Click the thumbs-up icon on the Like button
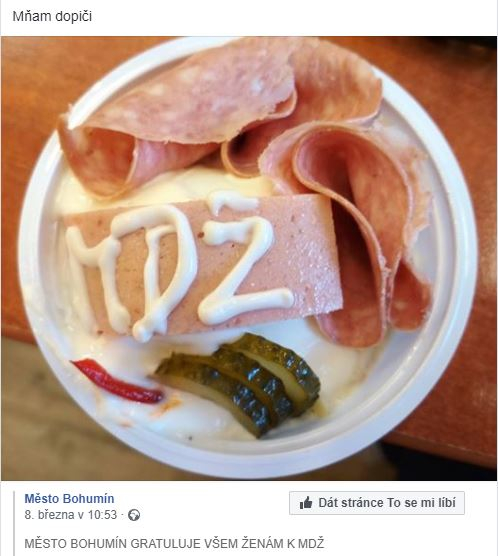 (x=306, y=503)
